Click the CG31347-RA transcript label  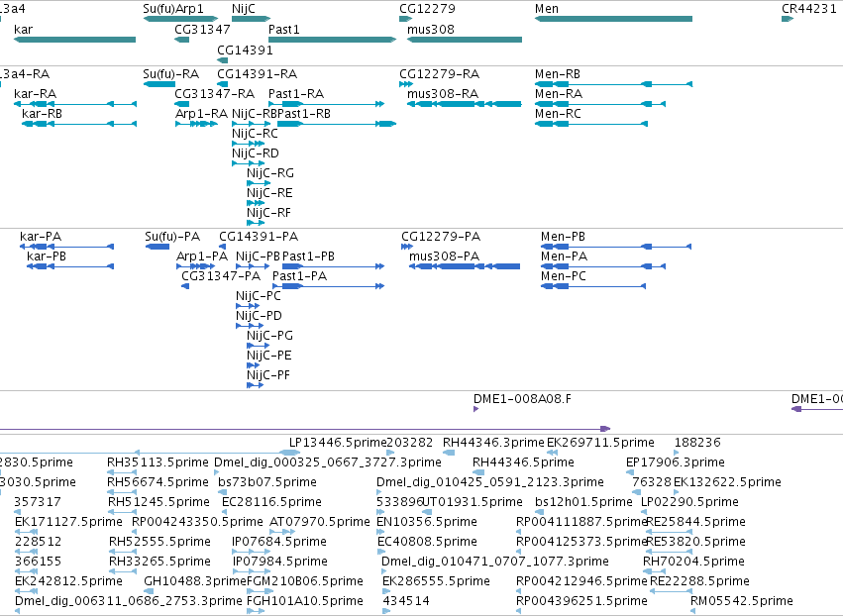pyautogui.click(x=215, y=93)
